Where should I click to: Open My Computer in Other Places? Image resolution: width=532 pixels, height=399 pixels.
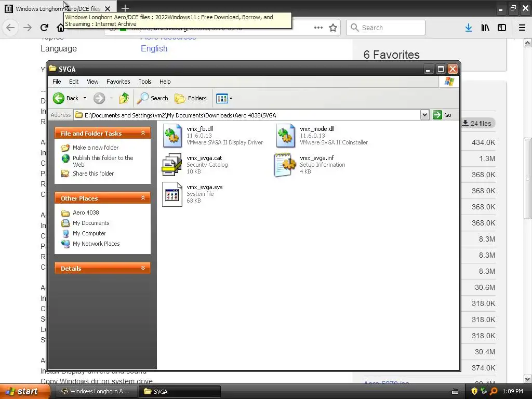click(x=89, y=233)
